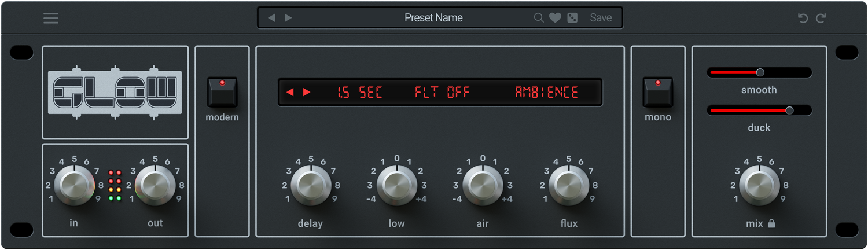Click the smooth slider handle
Image resolution: width=868 pixels, height=250 pixels.
[x=760, y=72]
